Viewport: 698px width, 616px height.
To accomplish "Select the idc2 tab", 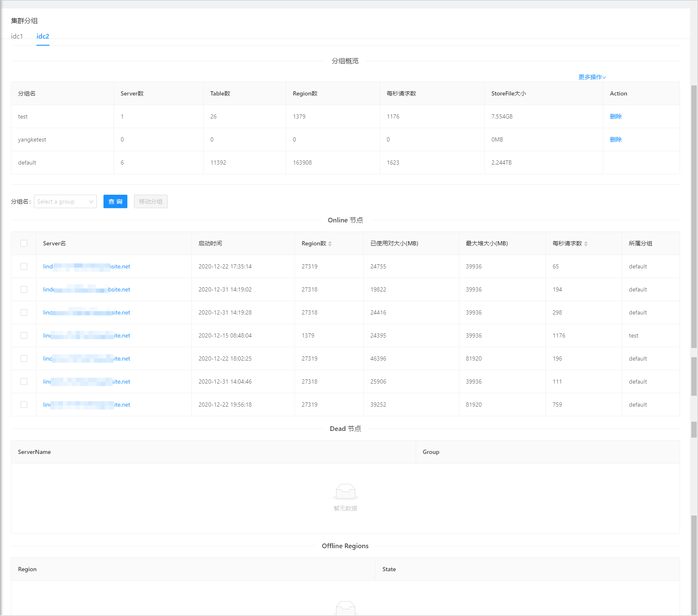I will (x=43, y=36).
